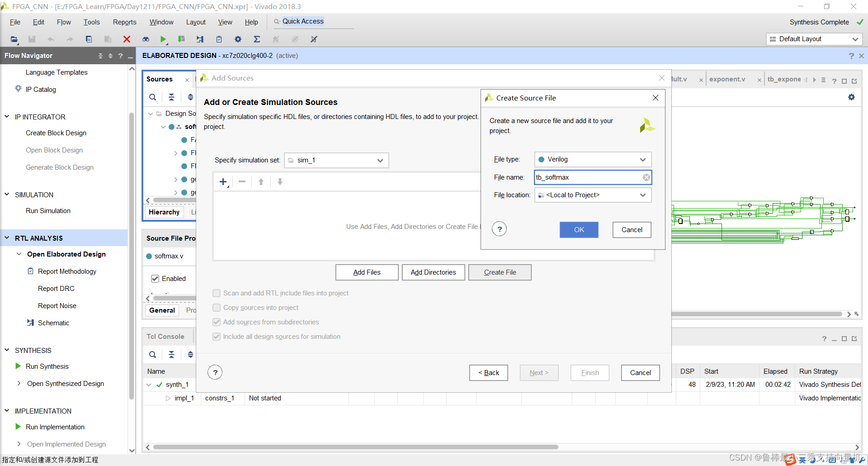
Task: Click the Sigma reports toolbar icon
Action: (257, 39)
